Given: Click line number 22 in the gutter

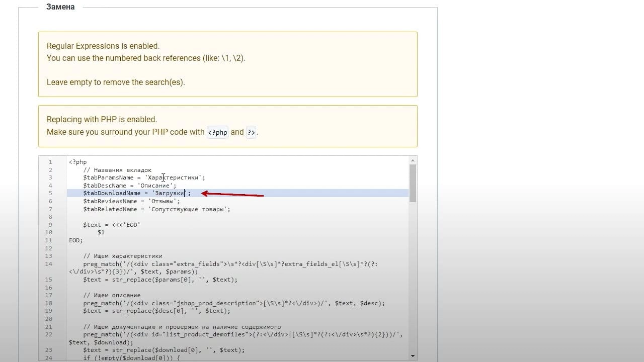Looking at the screenshot, I should pyautogui.click(x=49, y=334).
